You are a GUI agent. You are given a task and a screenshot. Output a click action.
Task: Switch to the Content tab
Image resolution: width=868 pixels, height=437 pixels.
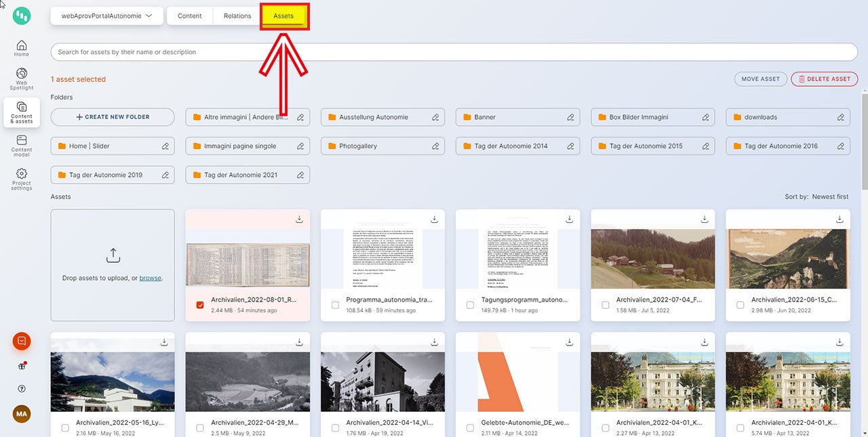190,16
